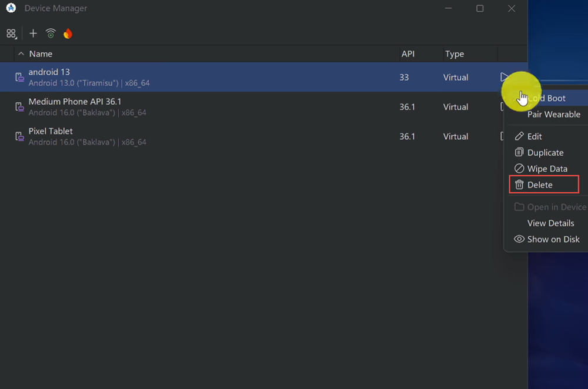The image size is (588, 389).
Task: Sort list by the API column header
Action: pyautogui.click(x=407, y=54)
